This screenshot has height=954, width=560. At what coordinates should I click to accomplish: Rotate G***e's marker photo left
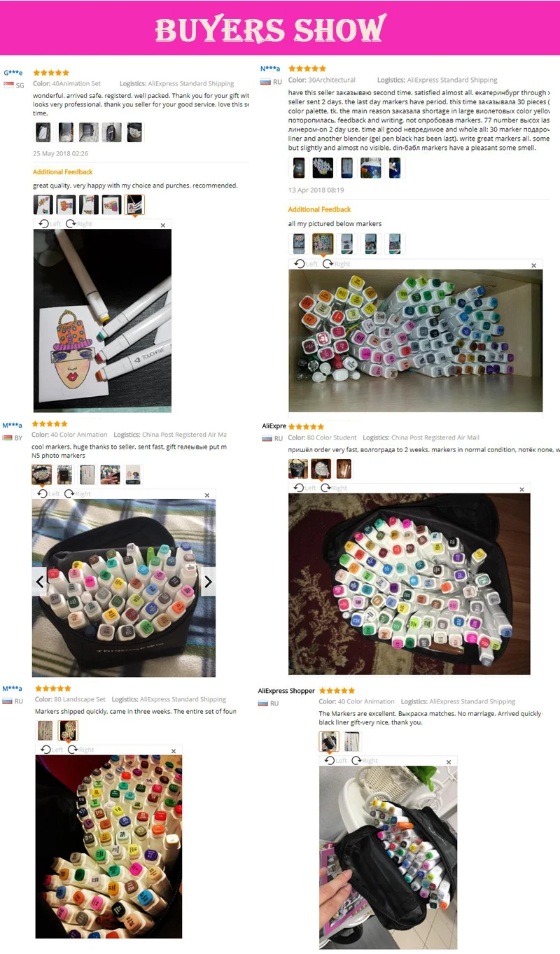point(50,224)
